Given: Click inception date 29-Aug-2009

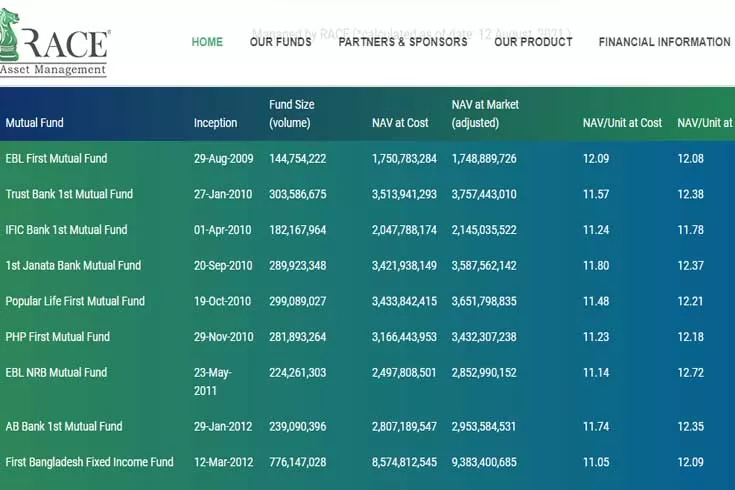Looking at the screenshot, I should (224, 158).
